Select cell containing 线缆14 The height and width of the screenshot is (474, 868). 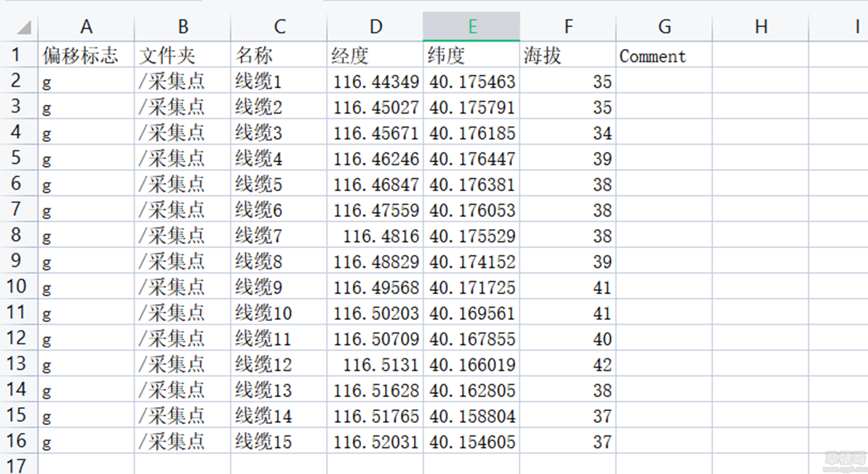(x=279, y=415)
